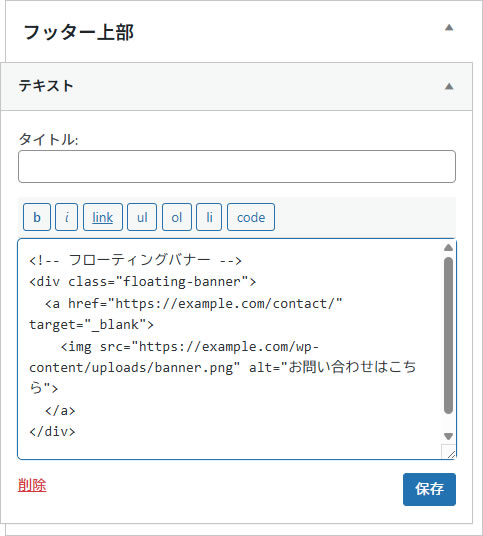
Task: Click the タイトル input field
Action: (x=237, y=166)
